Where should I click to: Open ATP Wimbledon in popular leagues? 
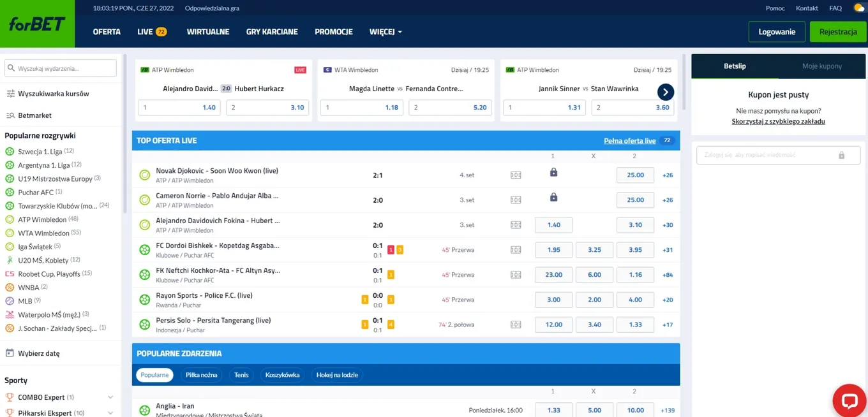click(x=43, y=219)
